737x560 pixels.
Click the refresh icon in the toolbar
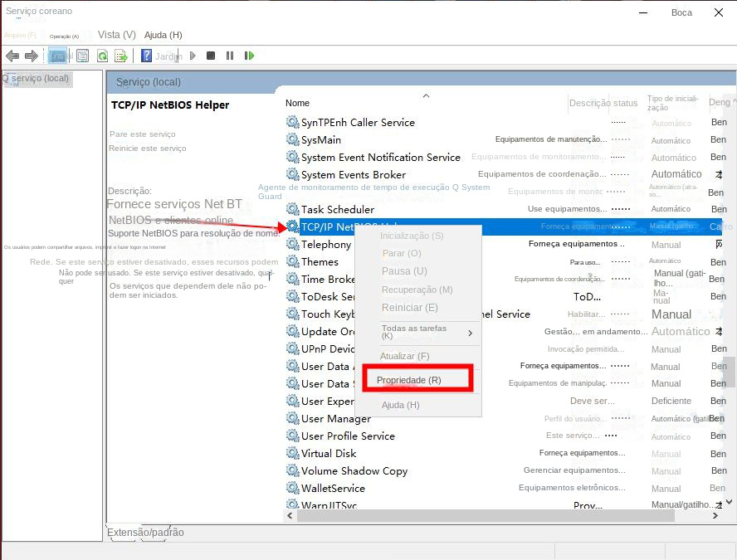pos(102,56)
